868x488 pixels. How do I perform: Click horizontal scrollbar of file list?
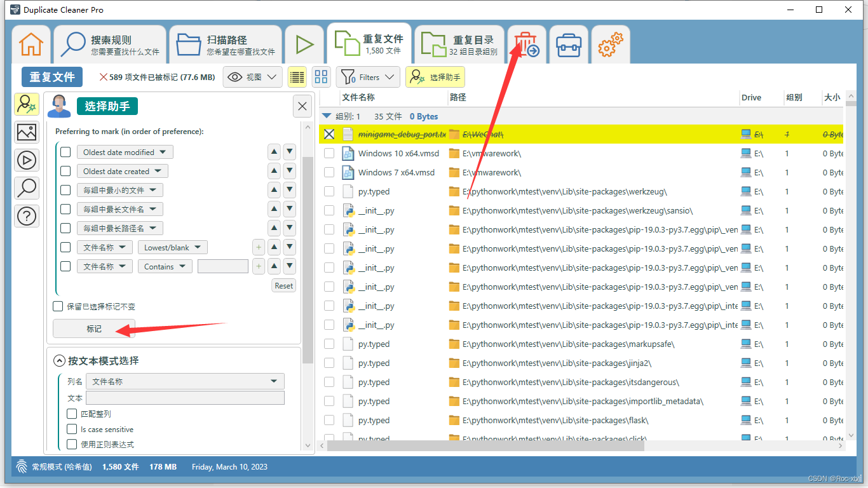click(x=486, y=446)
